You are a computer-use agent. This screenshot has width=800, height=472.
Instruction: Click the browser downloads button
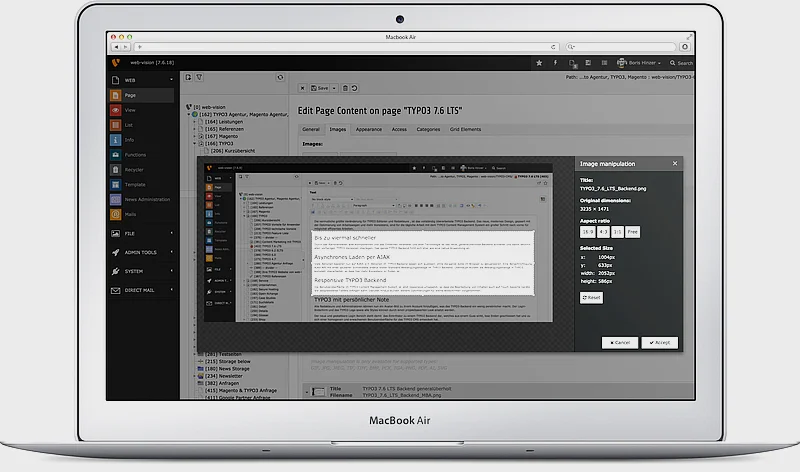tap(685, 46)
